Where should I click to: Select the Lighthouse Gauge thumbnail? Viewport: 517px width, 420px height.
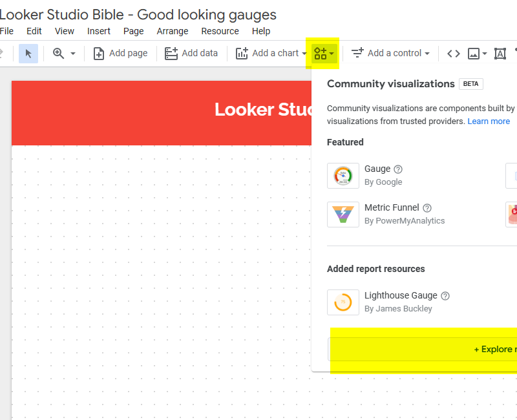coord(343,302)
